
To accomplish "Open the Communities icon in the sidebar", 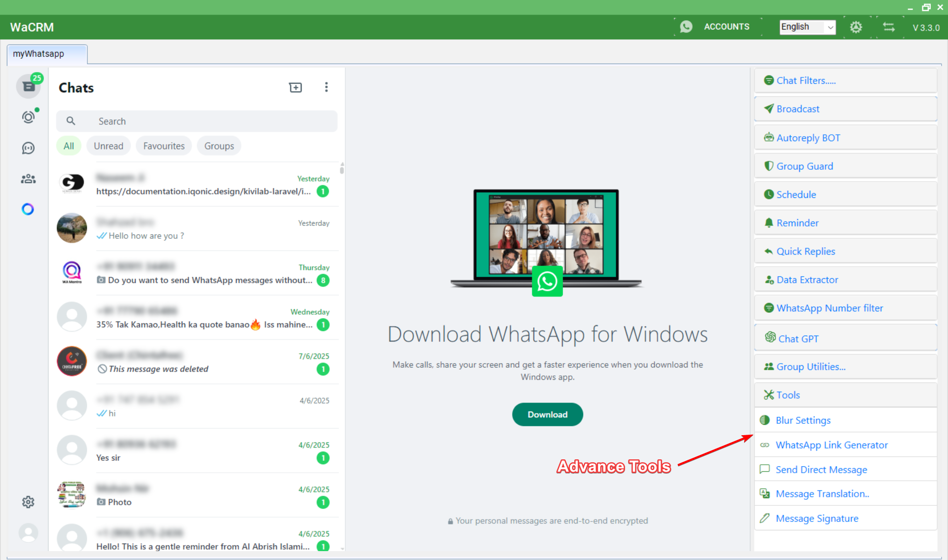I will [x=28, y=179].
